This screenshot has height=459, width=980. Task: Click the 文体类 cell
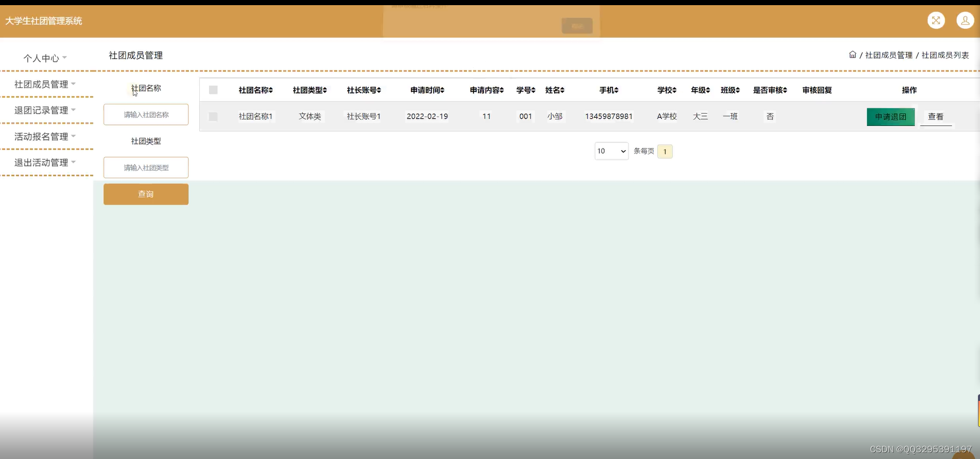[x=310, y=117]
